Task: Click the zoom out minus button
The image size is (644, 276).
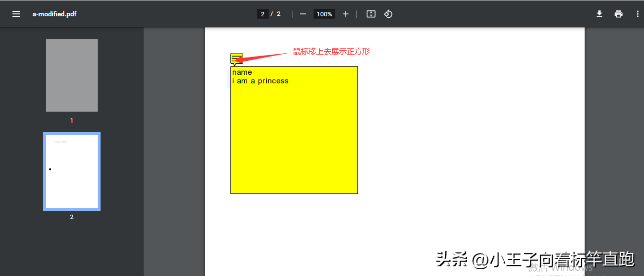Action: pos(303,14)
